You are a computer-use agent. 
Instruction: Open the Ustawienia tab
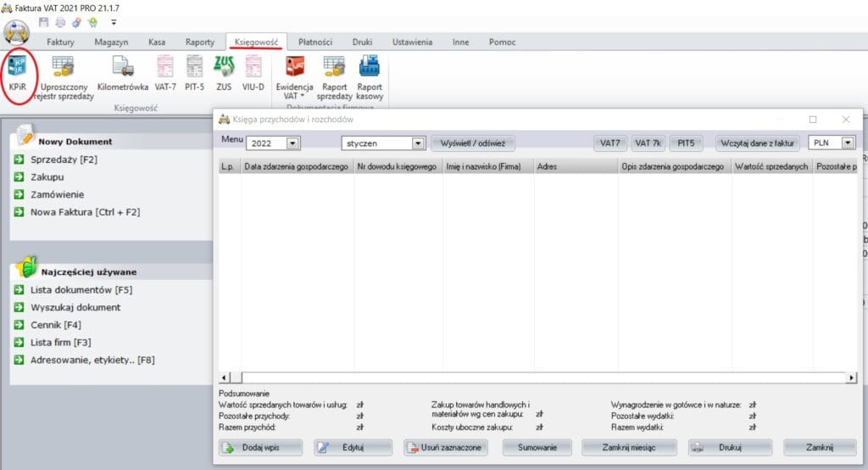(411, 42)
